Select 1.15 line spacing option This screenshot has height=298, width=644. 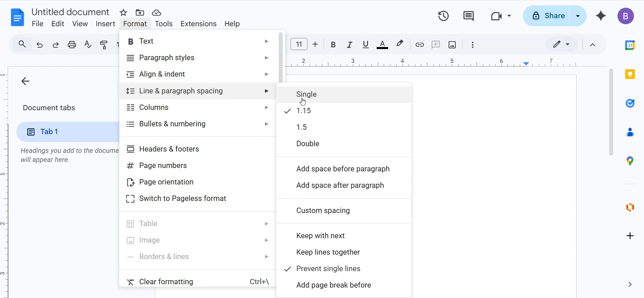pos(304,111)
